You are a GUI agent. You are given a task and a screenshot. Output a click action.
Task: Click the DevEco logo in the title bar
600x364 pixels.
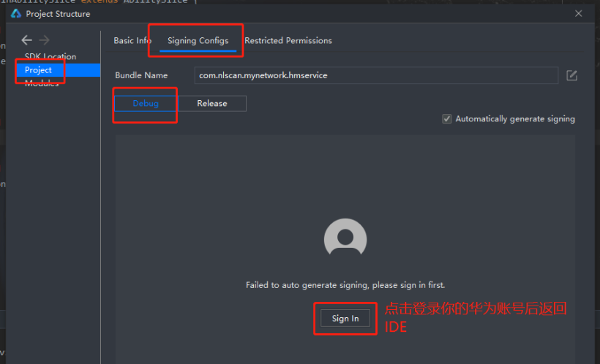click(x=16, y=14)
